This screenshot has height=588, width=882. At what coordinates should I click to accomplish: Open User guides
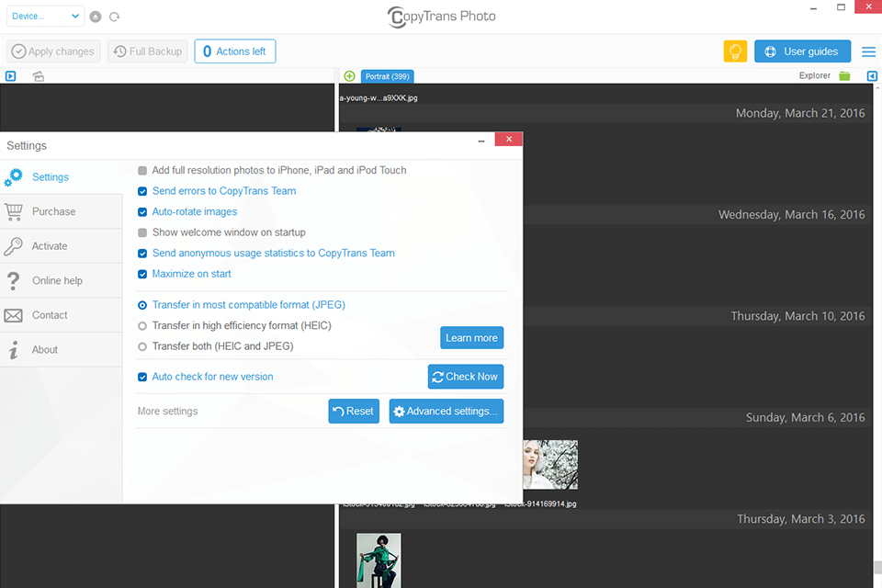pyautogui.click(x=802, y=51)
